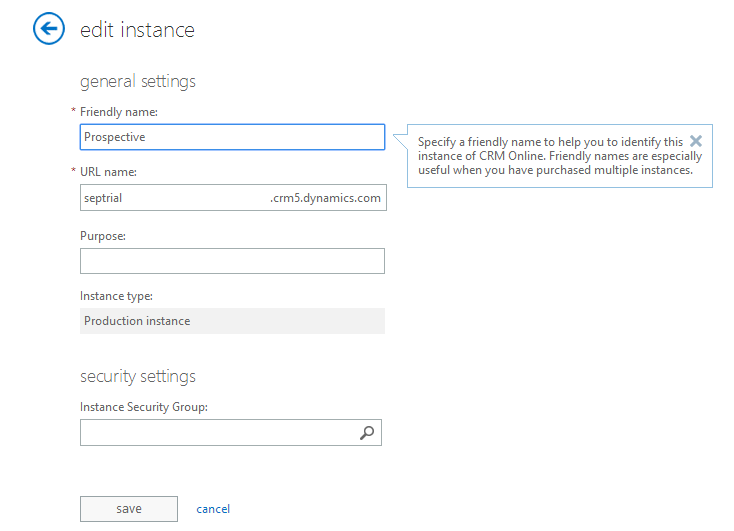Click the 'Purpose:' label
The height and width of the screenshot is (531, 734).
coord(103,236)
